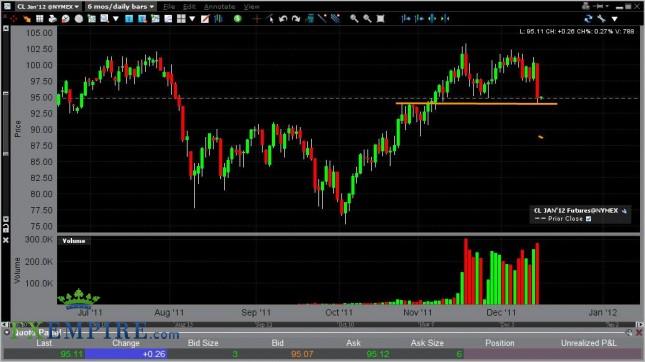Toggle the Prior Close checkbox in legend

589,219
